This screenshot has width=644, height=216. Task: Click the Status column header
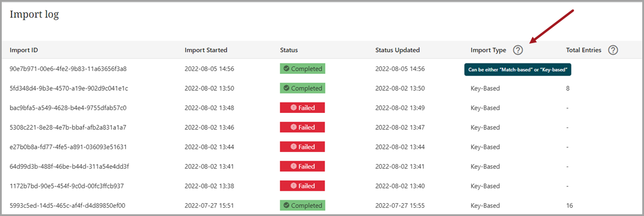(288, 50)
